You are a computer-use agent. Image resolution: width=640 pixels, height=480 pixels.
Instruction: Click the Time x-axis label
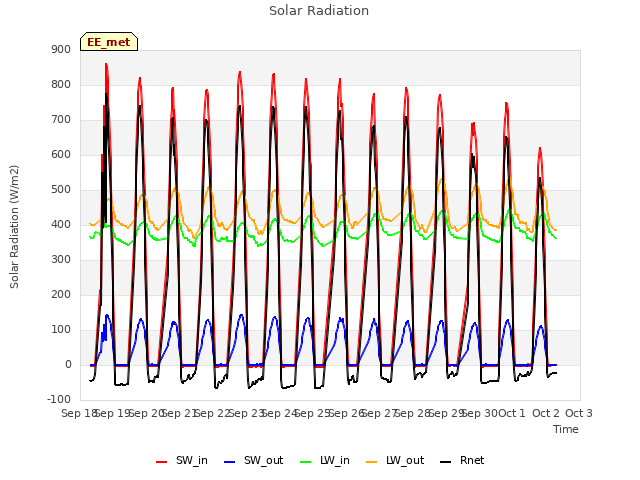566,429
